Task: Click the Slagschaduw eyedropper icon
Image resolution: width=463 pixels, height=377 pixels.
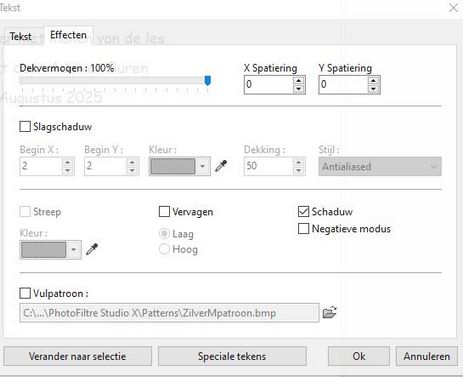Action: coord(221,166)
